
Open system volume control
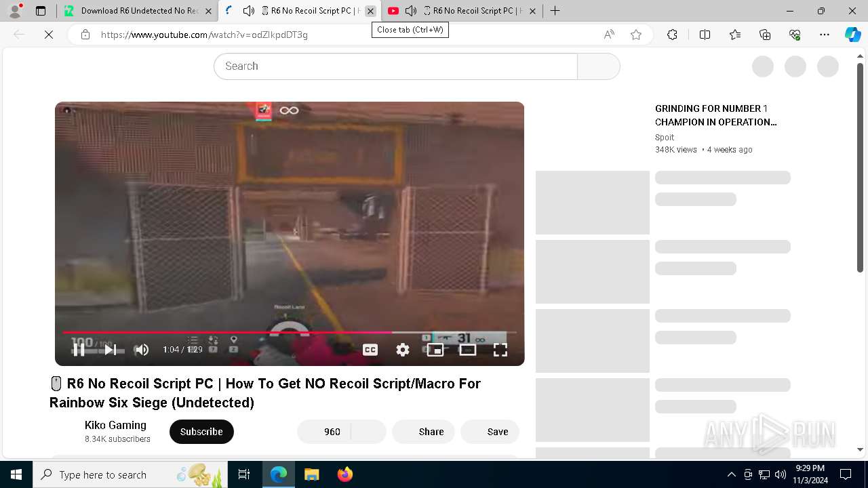click(781, 474)
